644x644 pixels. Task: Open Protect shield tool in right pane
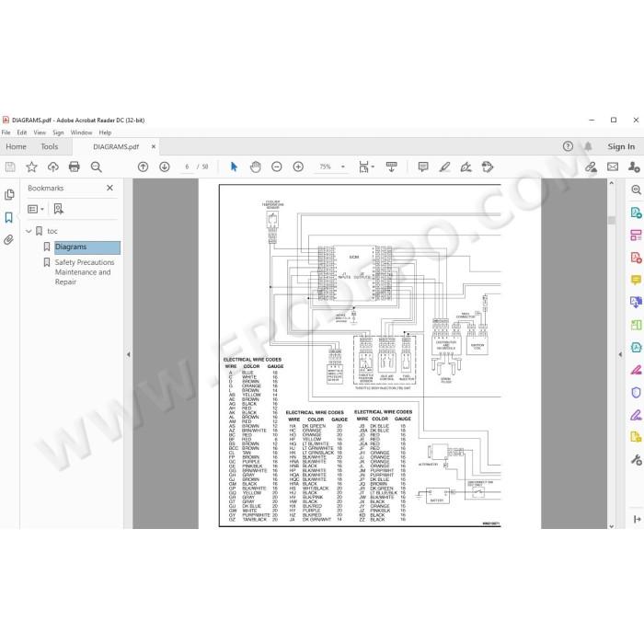click(x=636, y=393)
